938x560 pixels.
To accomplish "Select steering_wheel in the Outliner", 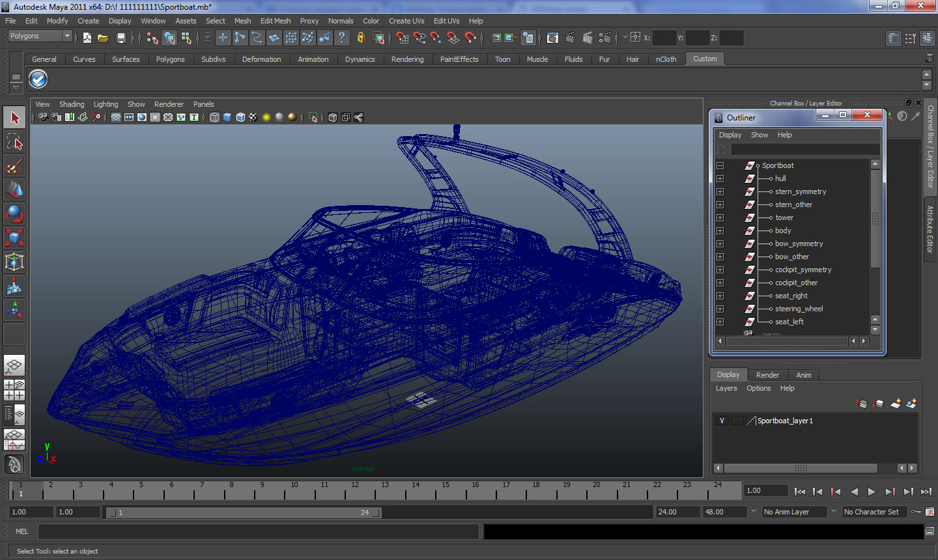I will click(x=799, y=309).
